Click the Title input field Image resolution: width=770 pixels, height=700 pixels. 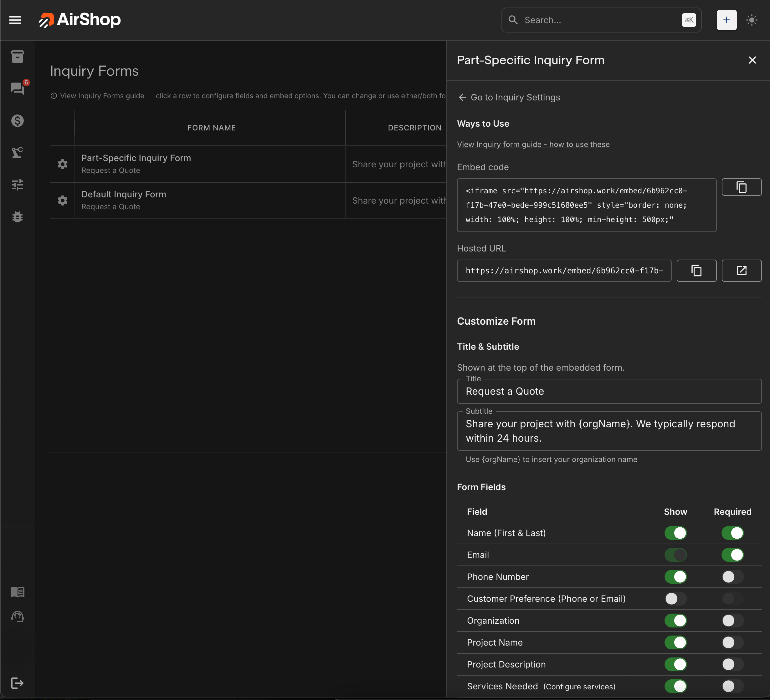608,391
